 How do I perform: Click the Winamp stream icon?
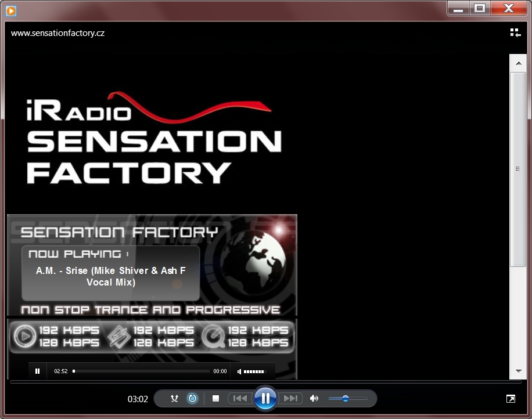tap(118, 337)
